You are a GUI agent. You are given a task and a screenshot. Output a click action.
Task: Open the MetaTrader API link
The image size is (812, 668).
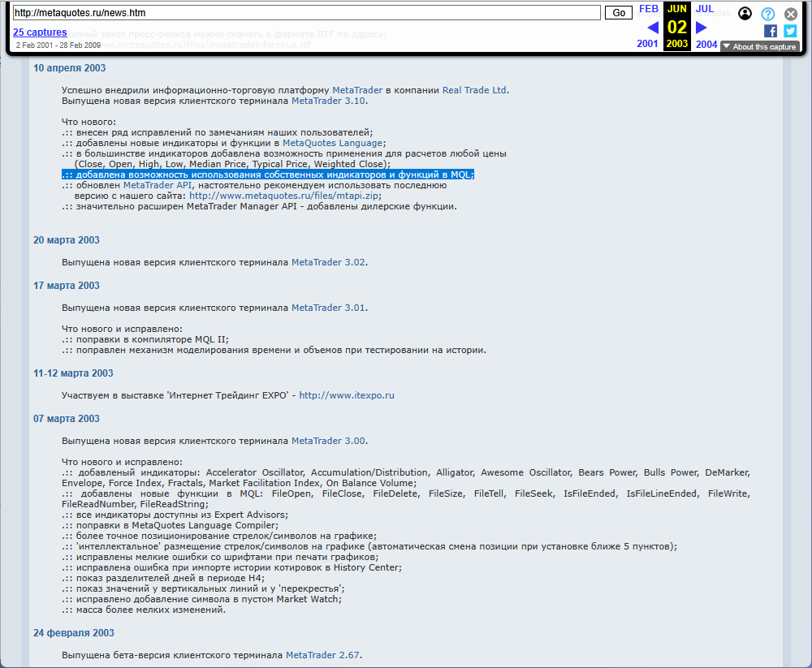click(158, 185)
